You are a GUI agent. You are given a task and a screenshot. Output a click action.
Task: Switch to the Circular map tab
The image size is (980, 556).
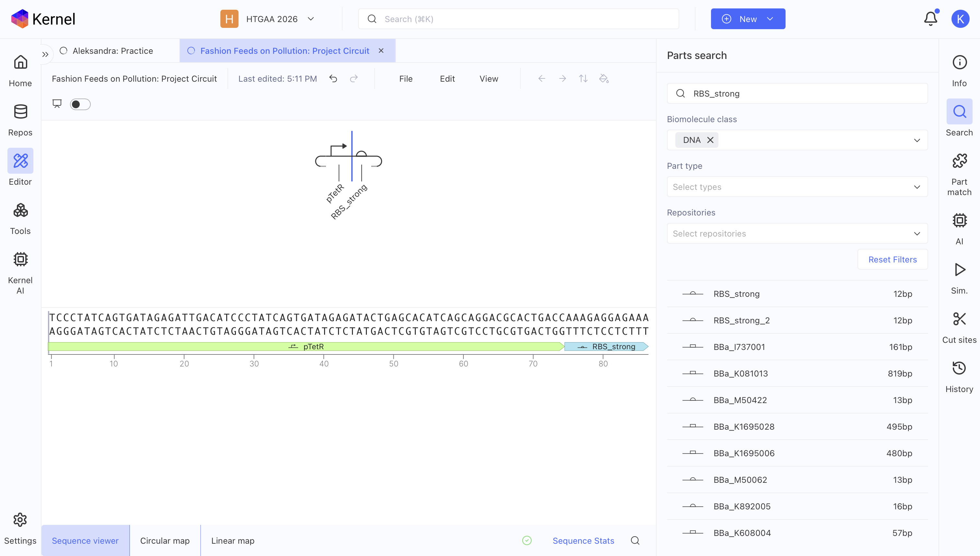pos(165,540)
